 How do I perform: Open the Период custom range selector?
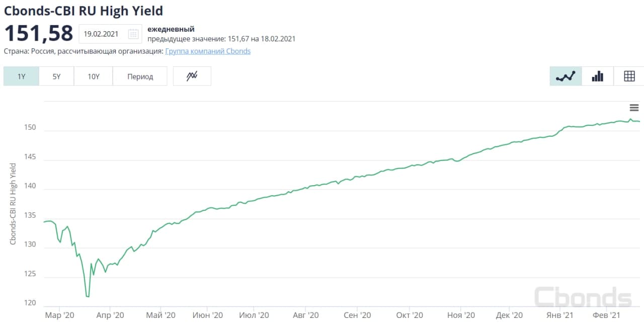[x=140, y=76]
